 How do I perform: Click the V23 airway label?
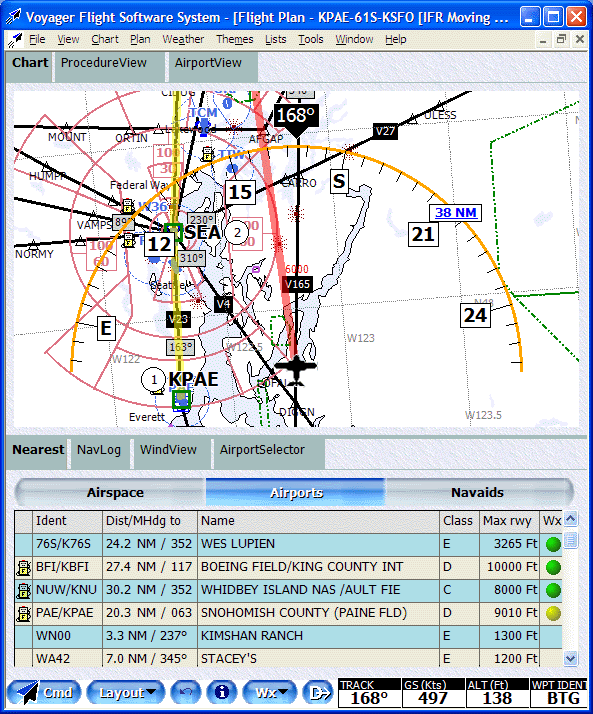pyautogui.click(x=178, y=319)
